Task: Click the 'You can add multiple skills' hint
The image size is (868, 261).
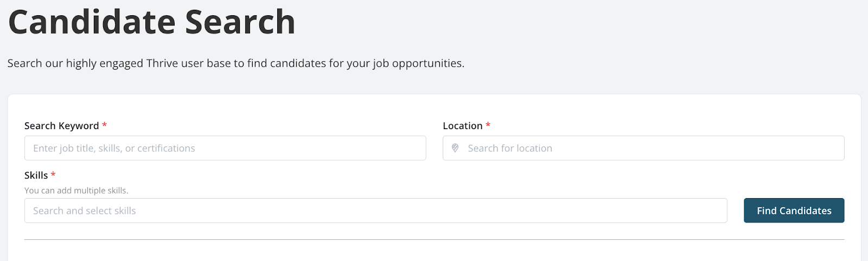Action: [x=76, y=190]
